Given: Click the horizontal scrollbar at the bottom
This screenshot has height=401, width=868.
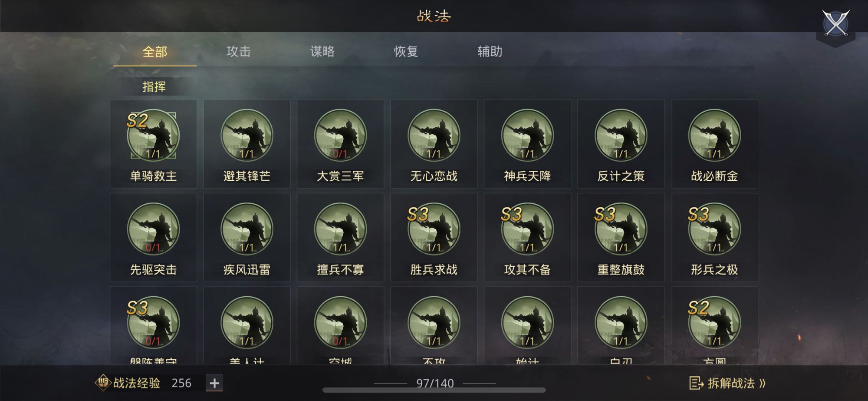Looking at the screenshot, I should pyautogui.click(x=434, y=390).
